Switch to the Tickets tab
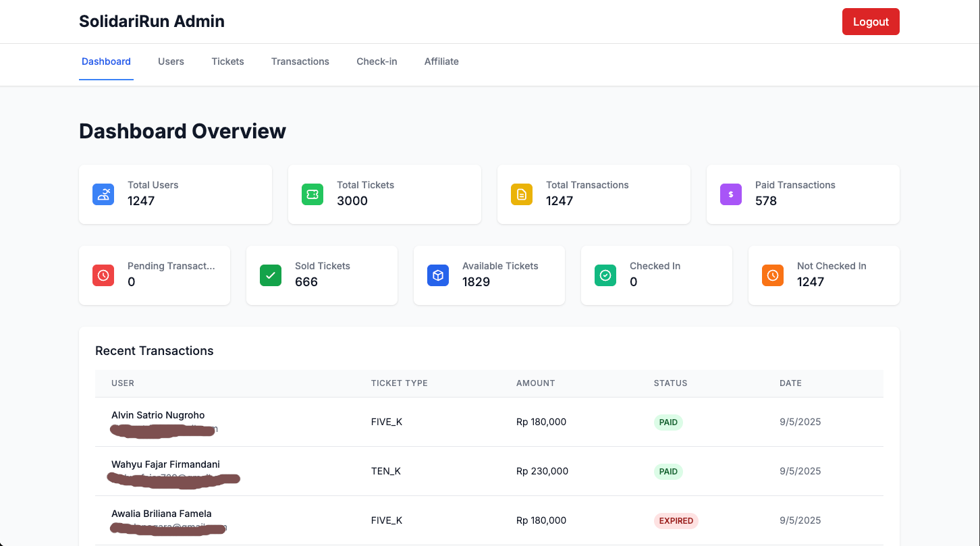The image size is (980, 546). pos(227,61)
